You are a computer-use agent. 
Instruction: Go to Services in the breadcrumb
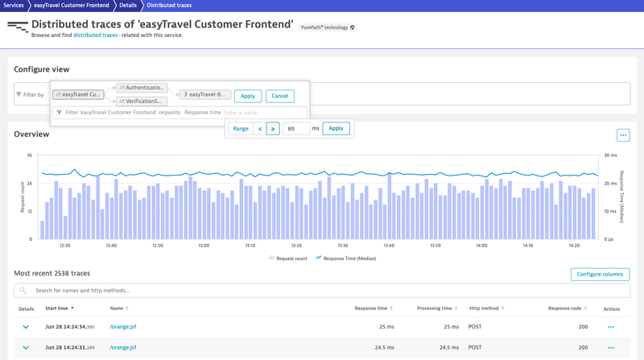13,5
